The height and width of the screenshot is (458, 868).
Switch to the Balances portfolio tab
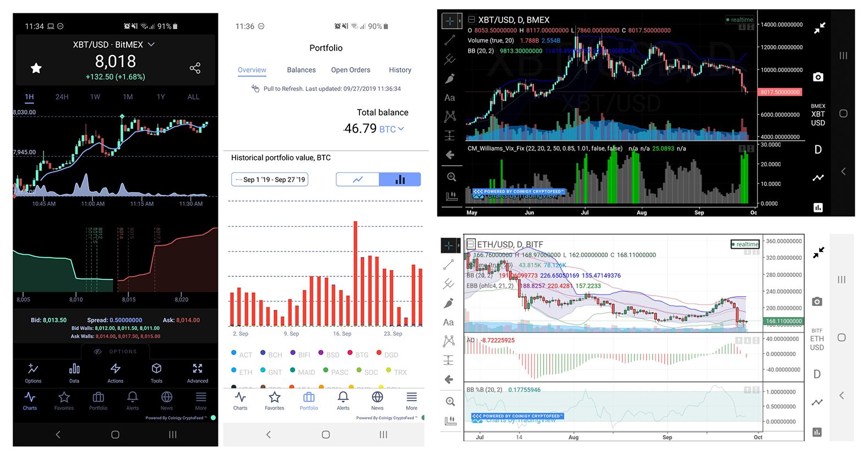click(301, 70)
